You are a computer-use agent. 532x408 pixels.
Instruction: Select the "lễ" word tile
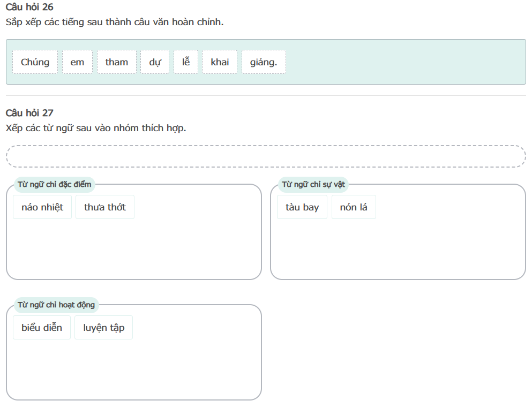[x=186, y=62]
